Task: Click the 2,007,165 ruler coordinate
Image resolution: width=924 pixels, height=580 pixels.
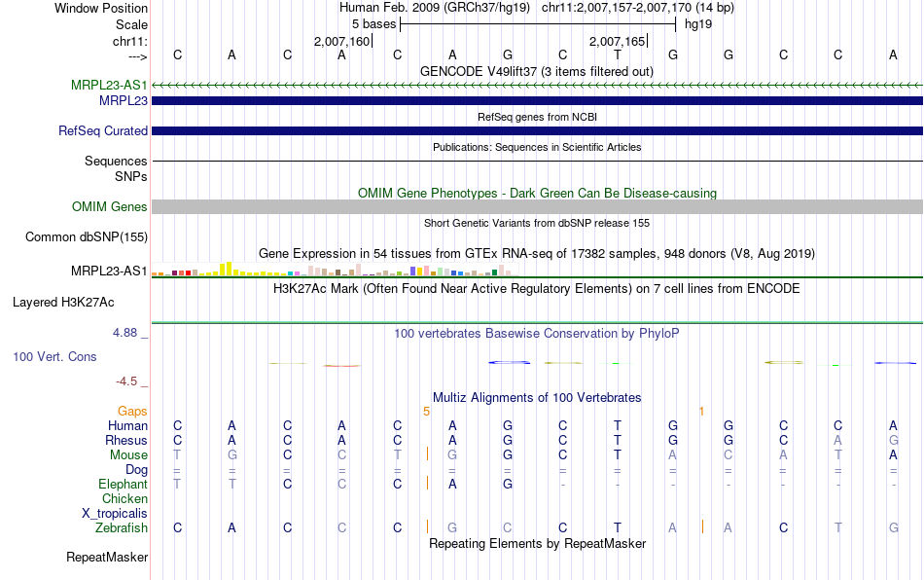Action: (617, 41)
